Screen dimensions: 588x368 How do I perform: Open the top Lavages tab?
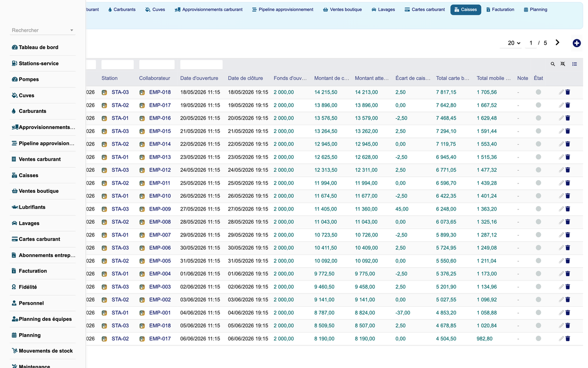(x=383, y=9)
